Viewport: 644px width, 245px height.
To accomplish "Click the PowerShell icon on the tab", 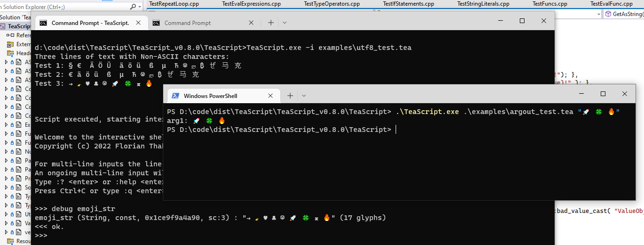I will tap(175, 96).
